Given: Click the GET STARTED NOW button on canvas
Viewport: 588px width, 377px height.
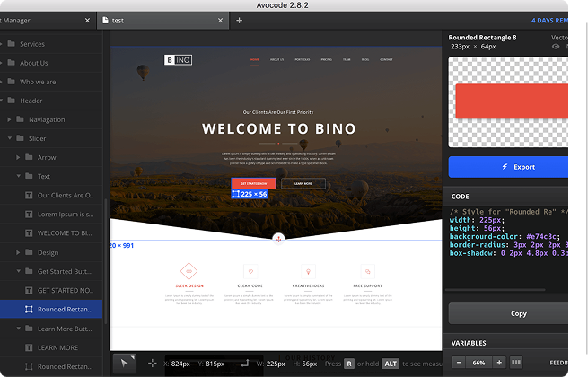Looking at the screenshot, I should [253, 183].
